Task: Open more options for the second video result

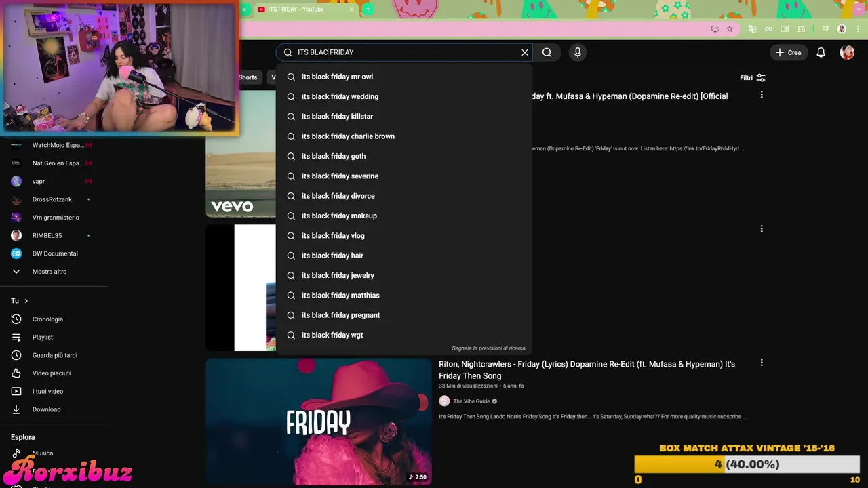Action: click(762, 229)
